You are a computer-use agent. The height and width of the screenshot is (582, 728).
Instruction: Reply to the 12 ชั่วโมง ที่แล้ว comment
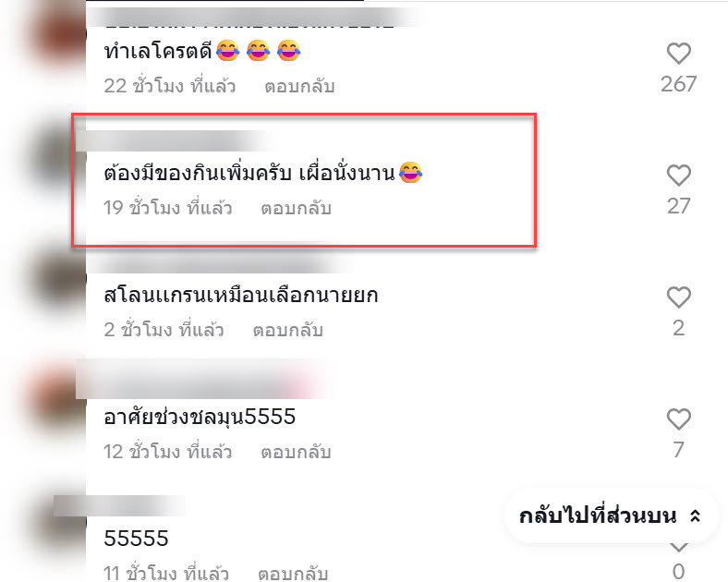click(296, 452)
